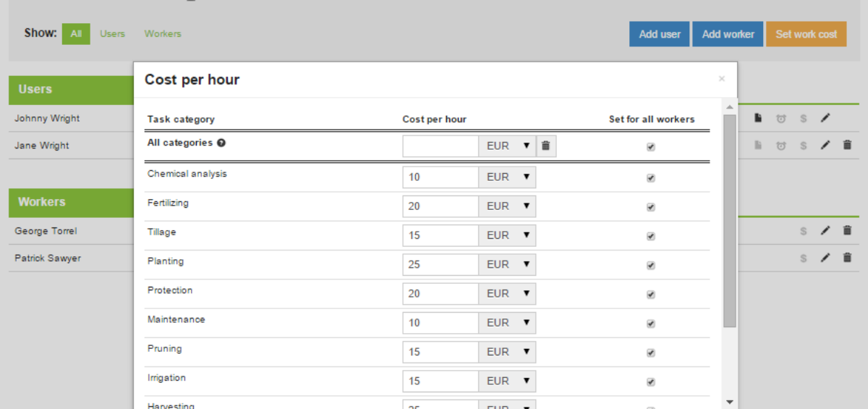Viewport: 868px width, 409px height.
Task: Click dollar cost icon for Johnny Wright
Action: [803, 118]
